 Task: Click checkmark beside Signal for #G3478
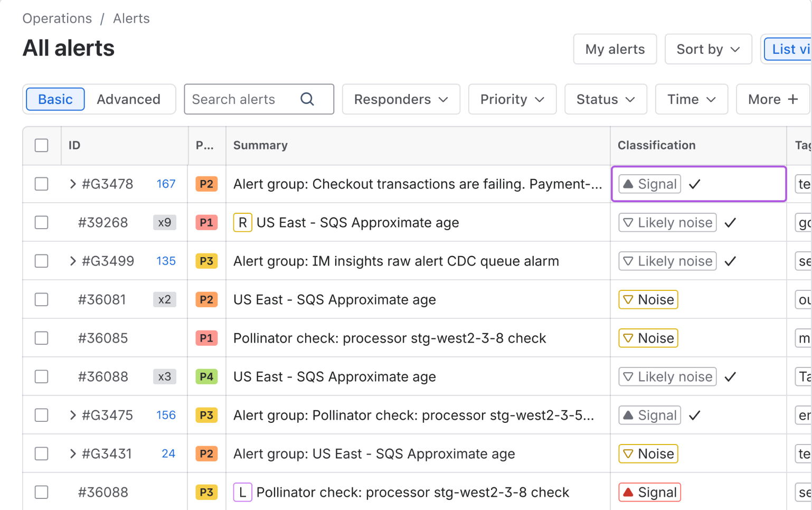pos(695,184)
